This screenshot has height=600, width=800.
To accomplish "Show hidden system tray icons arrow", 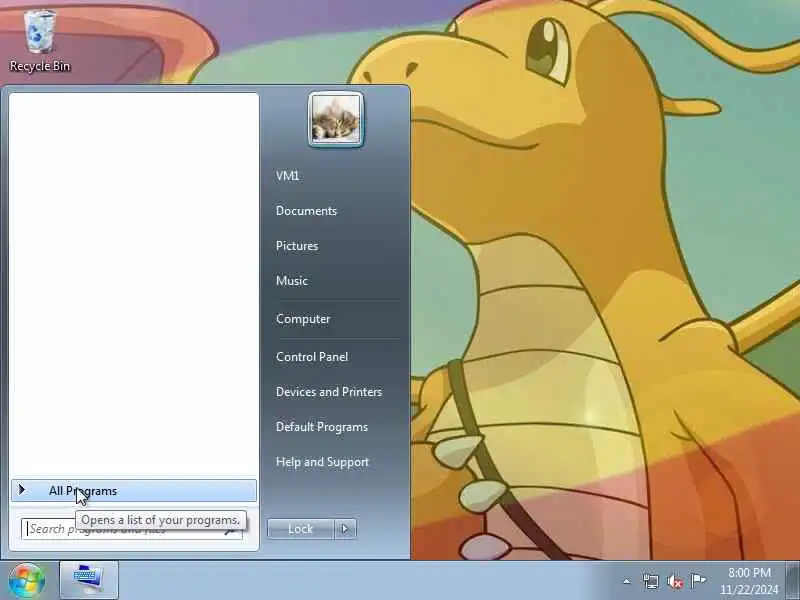I will pyautogui.click(x=627, y=581).
